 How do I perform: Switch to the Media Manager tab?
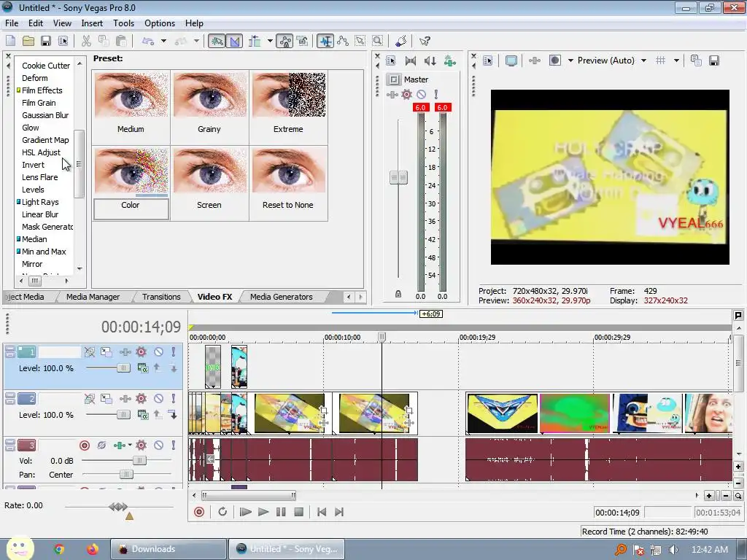point(93,297)
